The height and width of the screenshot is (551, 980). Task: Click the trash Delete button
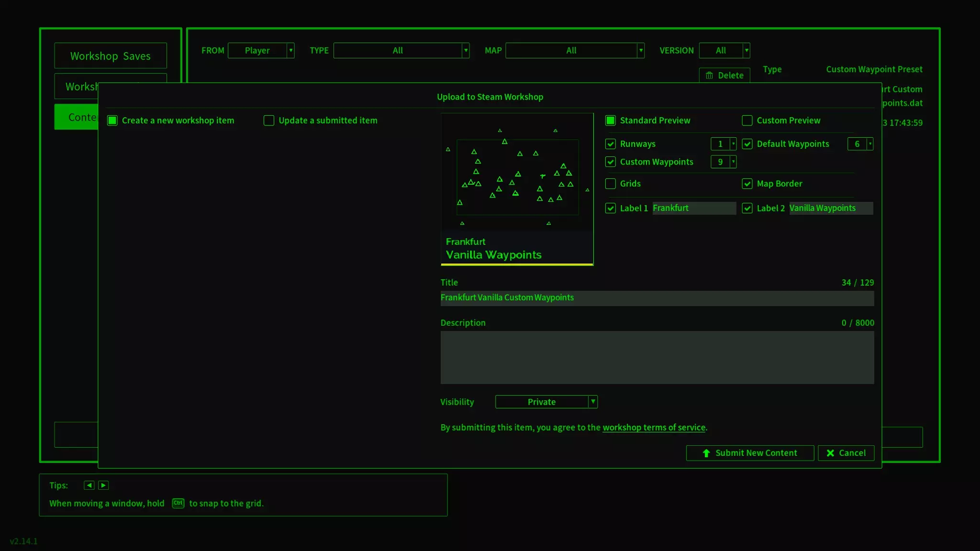(x=724, y=75)
